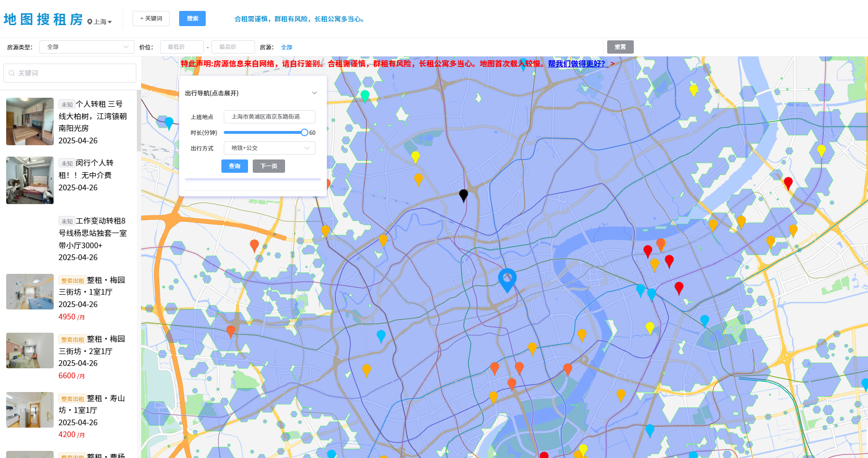Click the 地图搜租房 site title

point(43,19)
